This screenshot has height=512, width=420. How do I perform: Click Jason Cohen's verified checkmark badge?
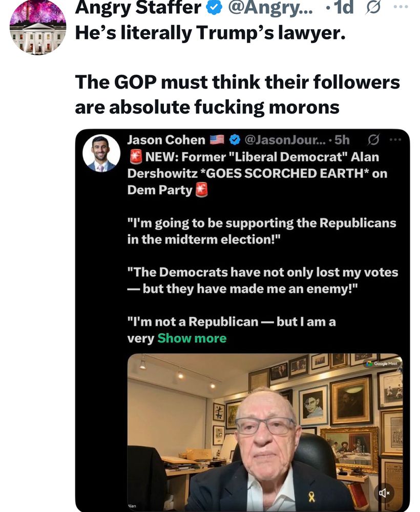235,139
